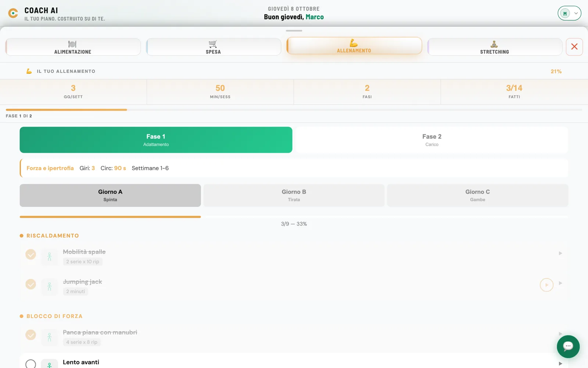Open the Stretching tab
This screenshot has width=588, height=368.
[495, 47]
